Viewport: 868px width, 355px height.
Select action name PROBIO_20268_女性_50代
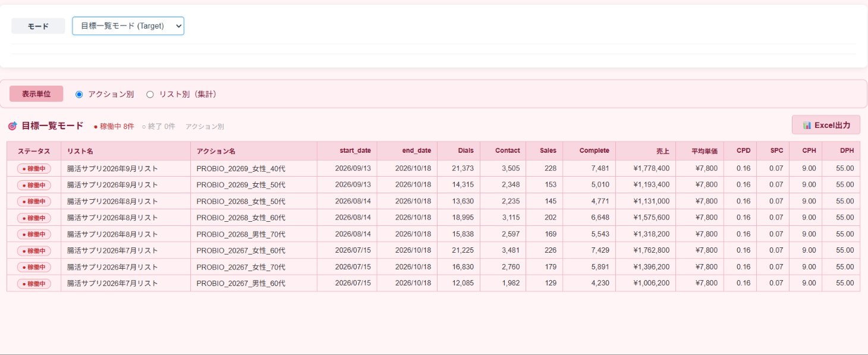point(241,202)
